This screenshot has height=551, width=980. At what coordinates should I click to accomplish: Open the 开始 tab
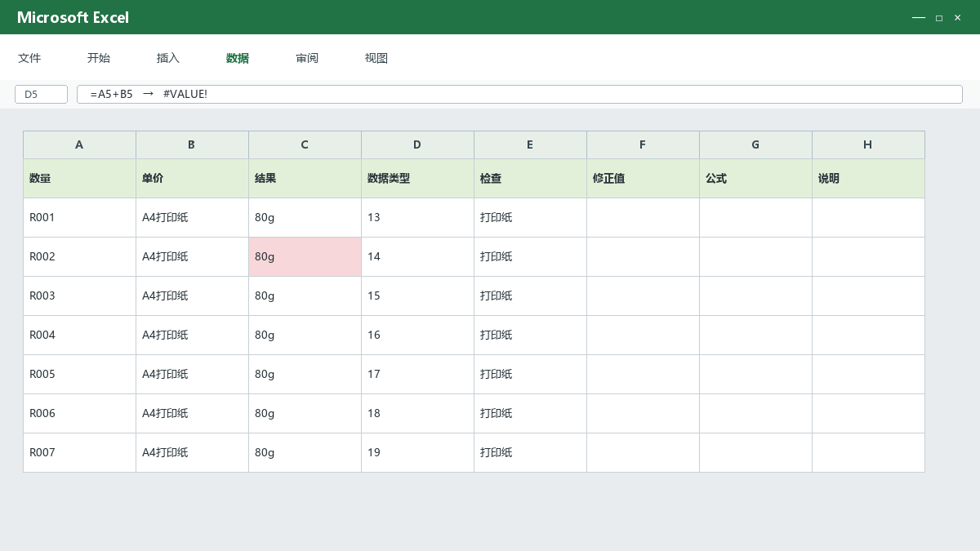click(x=99, y=58)
